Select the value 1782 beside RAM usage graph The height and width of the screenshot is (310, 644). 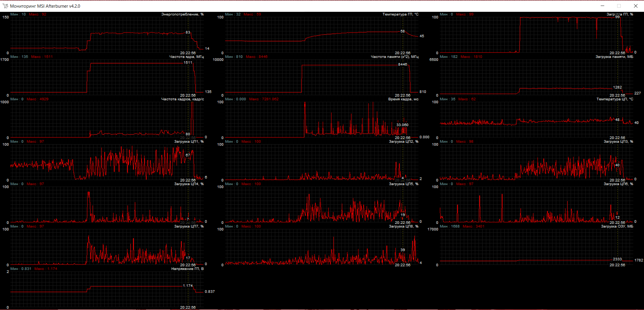[x=639, y=260]
